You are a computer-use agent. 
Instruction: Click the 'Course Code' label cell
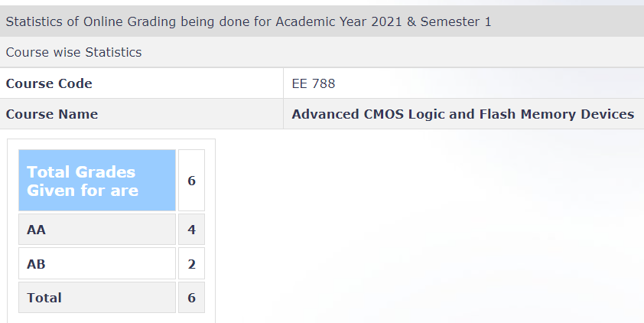[x=49, y=83]
